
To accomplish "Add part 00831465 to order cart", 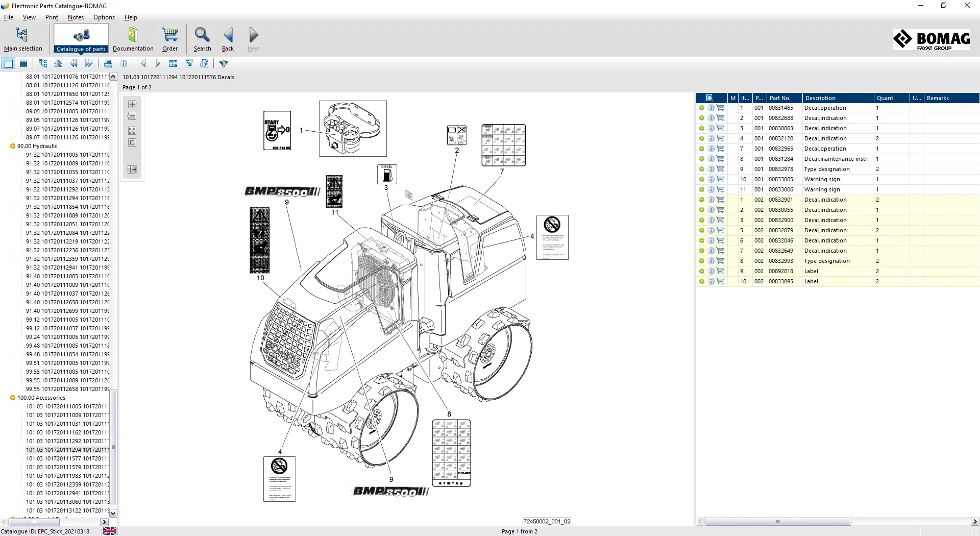I will click(720, 108).
